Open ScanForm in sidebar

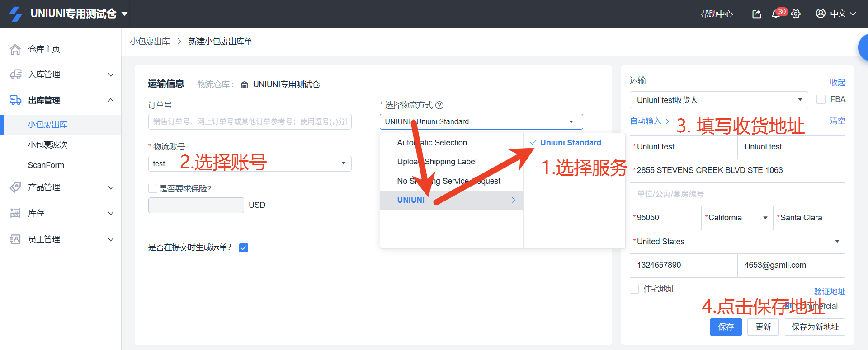(46, 165)
